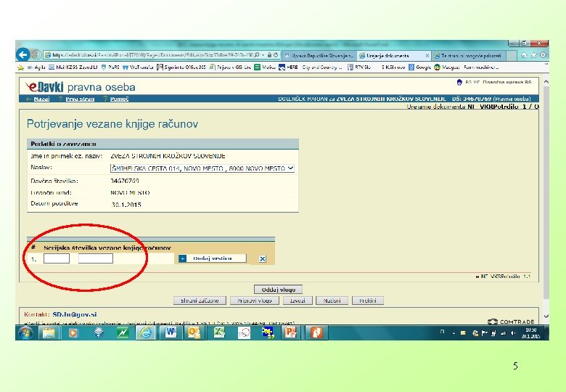Close the Urejanje dokumenta tab
Screen dimensions: 566x392
(x=427, y=56)
